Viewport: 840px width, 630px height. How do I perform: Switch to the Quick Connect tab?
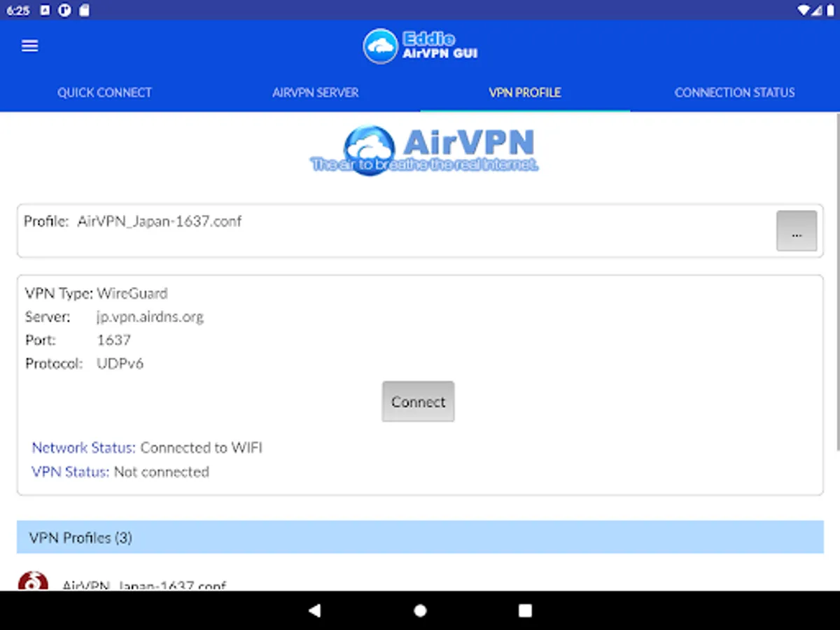tap(105, 92)
